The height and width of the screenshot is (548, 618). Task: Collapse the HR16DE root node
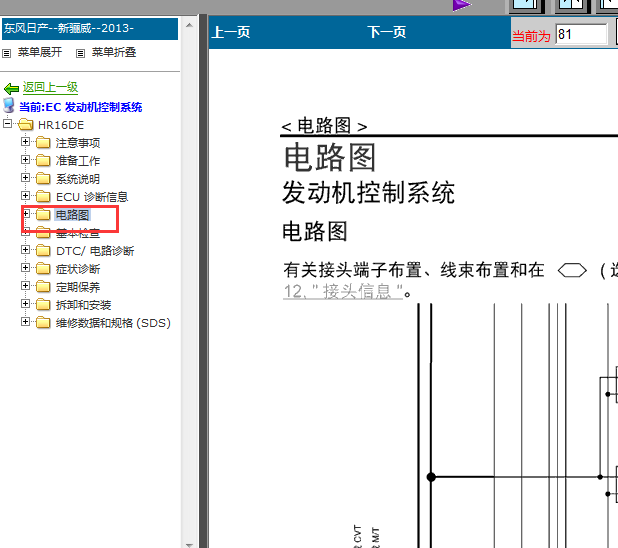[7, 124]
